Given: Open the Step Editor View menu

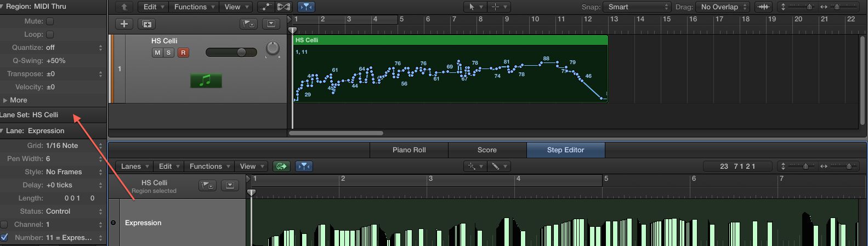Looking at the screenshot, I should point(251,167).
